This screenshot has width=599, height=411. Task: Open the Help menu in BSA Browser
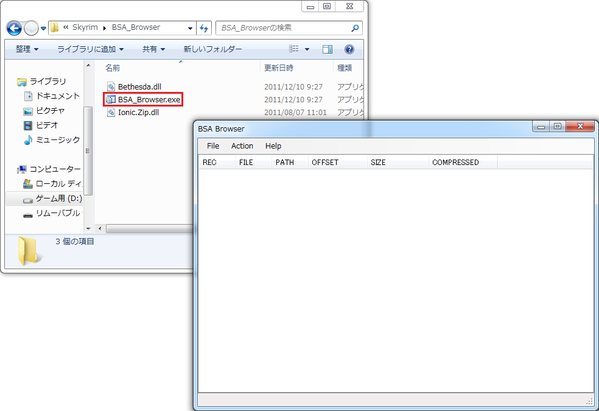click(273, 146)
